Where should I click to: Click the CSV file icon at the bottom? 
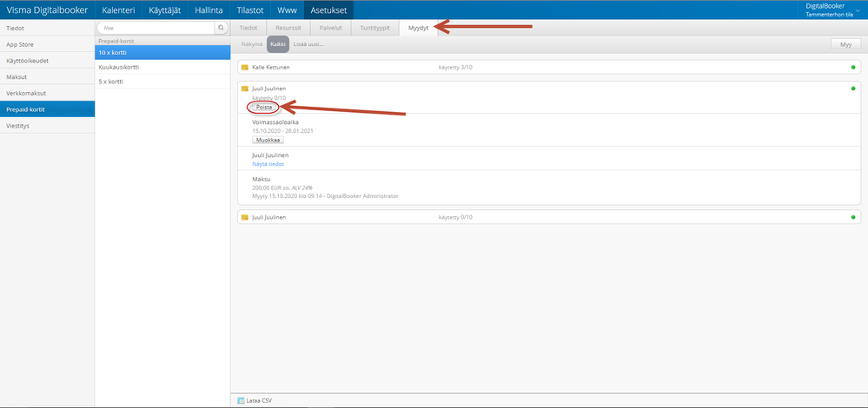(241, 401)
